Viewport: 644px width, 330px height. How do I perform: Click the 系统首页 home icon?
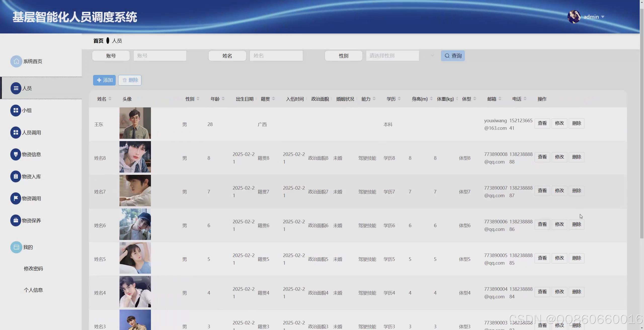point(16,61)
